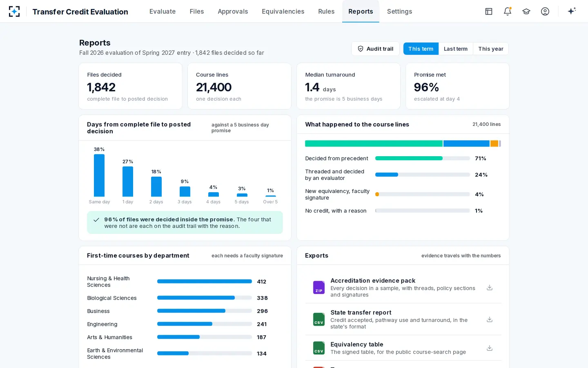Open the layout panel icon in header
This screenshot has height=368, width=588.
[489, 11]
